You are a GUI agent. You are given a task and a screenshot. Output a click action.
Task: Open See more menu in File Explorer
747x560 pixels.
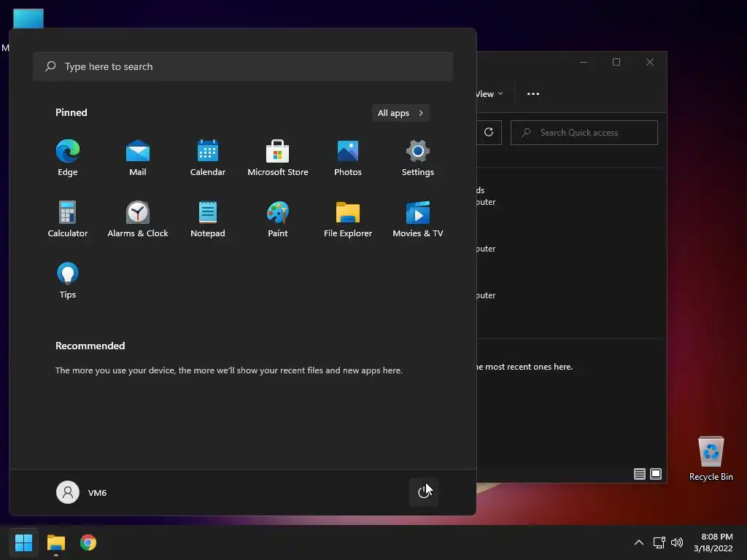click(x=533, y=94)
